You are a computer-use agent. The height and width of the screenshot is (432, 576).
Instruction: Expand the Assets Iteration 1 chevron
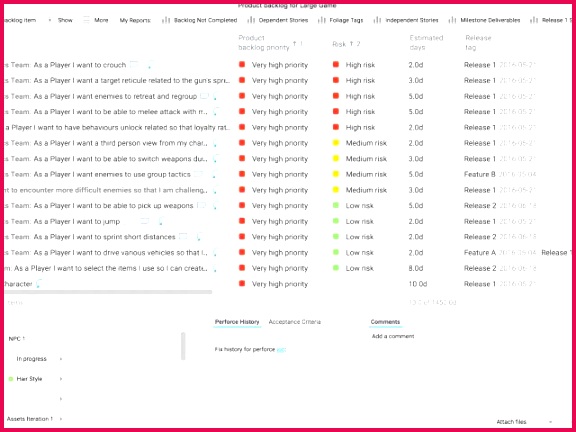pyautogui.click(x=61, y=419)
